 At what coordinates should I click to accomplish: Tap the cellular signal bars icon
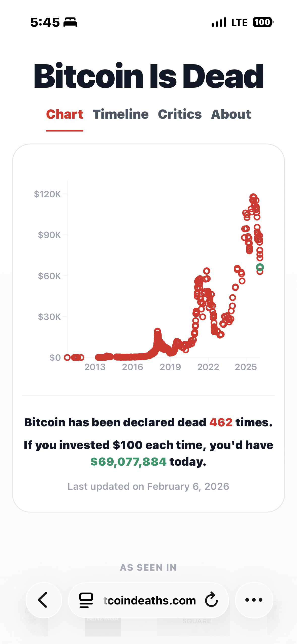point(219,22)
